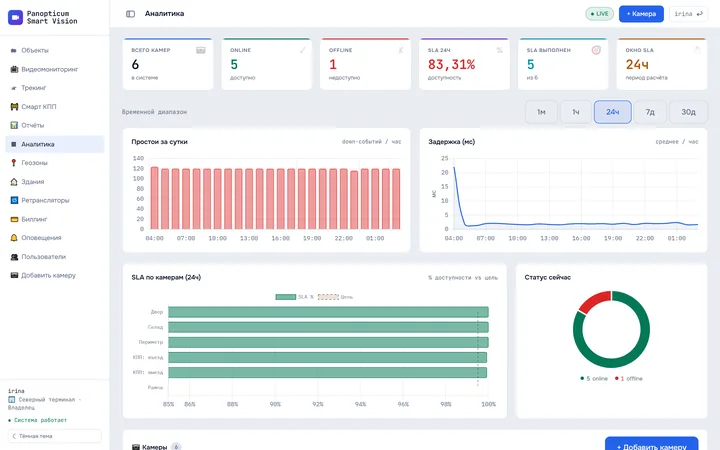Image resolution: width=720 pixels, height=450 pixels.
Task: Click the red offline donut segment
Action: click(x=594, y=301)
